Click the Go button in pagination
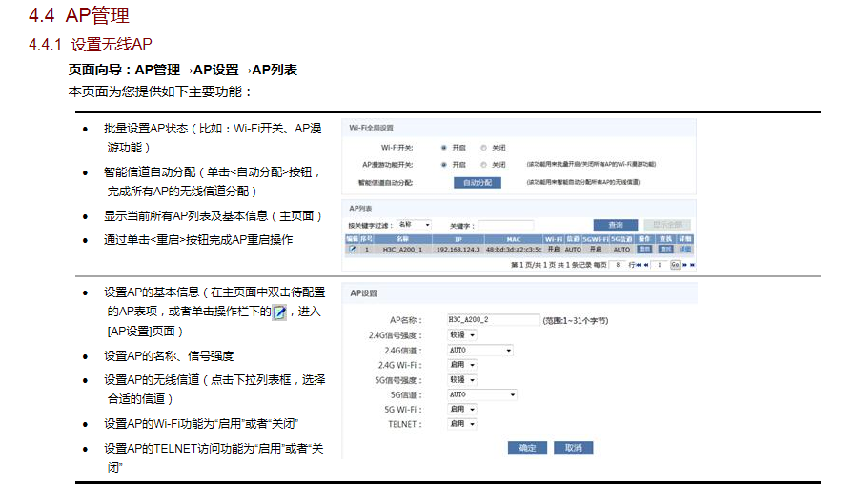The width and height of the screenshot is (855, 504). 675,265
